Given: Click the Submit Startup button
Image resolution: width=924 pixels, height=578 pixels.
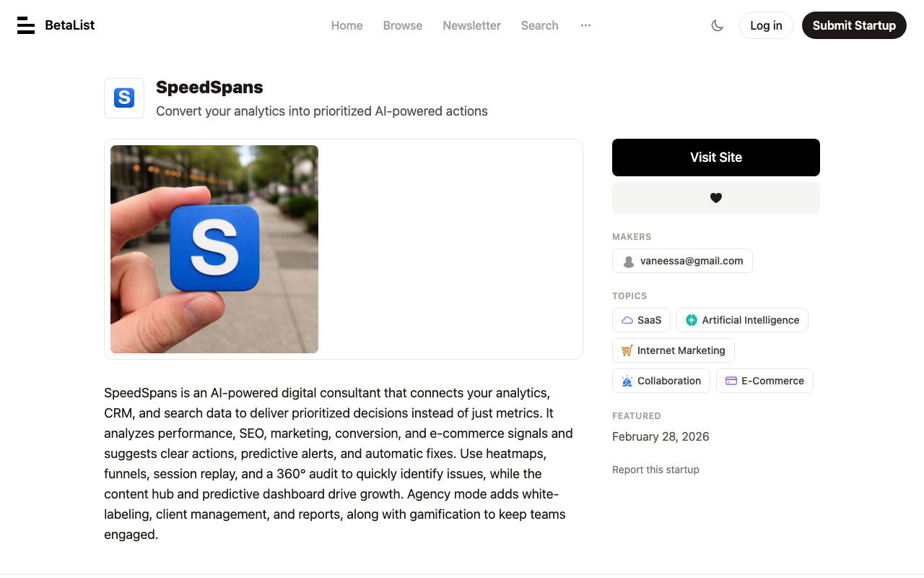Looking at the screenshot, I should 854,25.
